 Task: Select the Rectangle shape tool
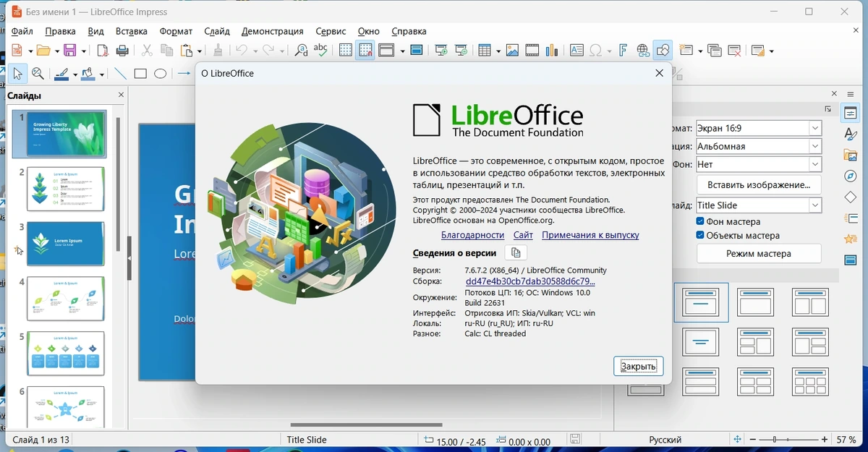[140, 74]
